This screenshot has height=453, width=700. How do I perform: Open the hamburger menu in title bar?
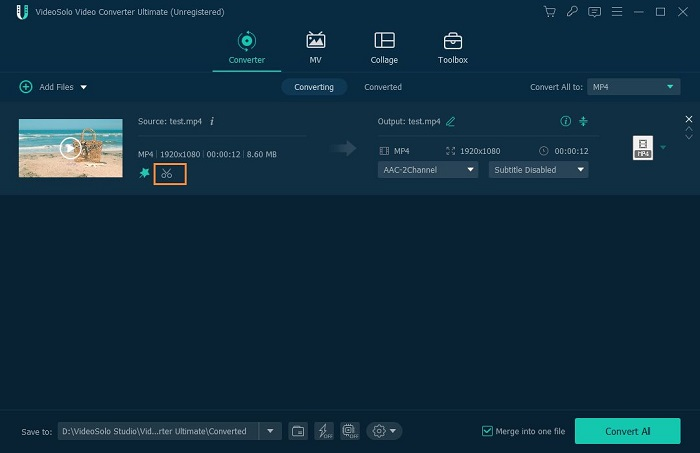click(617, 12)
